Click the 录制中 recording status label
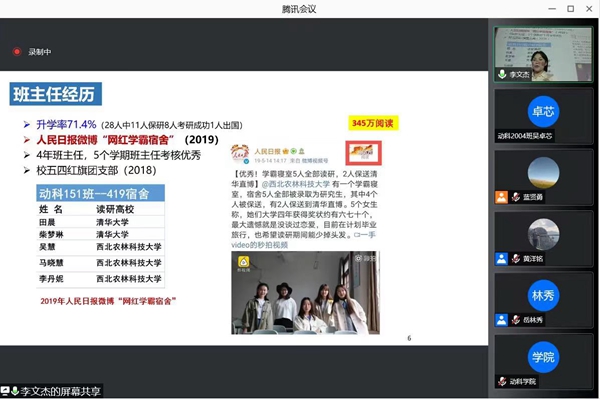 pos(39,52)
